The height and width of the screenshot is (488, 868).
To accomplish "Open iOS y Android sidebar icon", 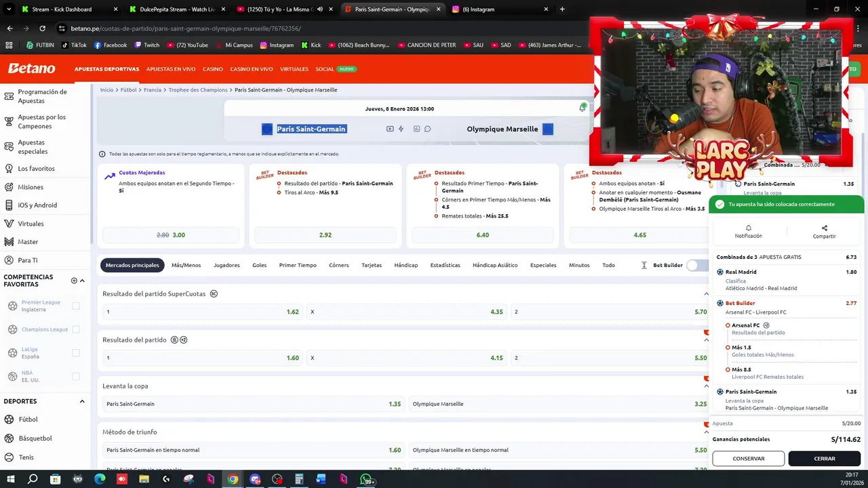I will (x=9, y=205).
